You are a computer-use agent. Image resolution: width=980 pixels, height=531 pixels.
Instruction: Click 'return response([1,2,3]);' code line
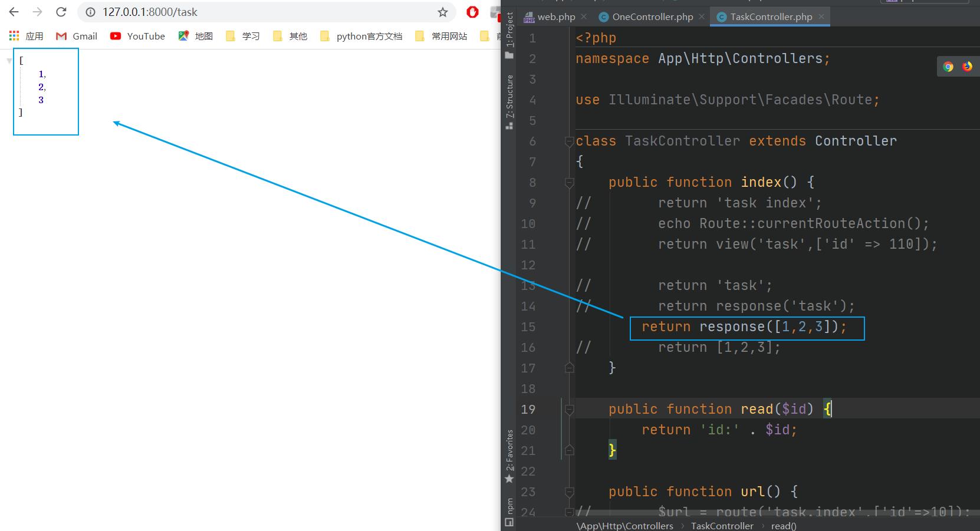pyautogui.click(x=744, y=327)
